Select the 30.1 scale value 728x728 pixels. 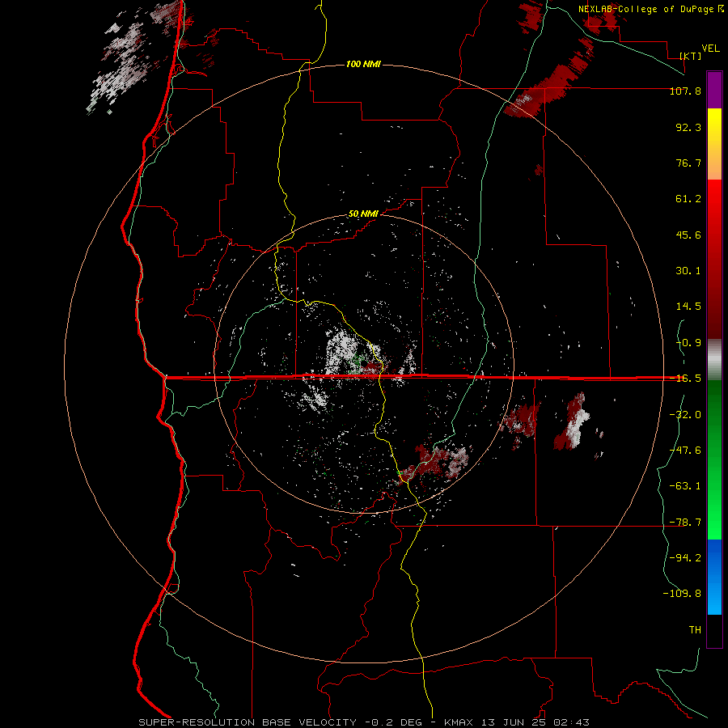tap(688, 271)
